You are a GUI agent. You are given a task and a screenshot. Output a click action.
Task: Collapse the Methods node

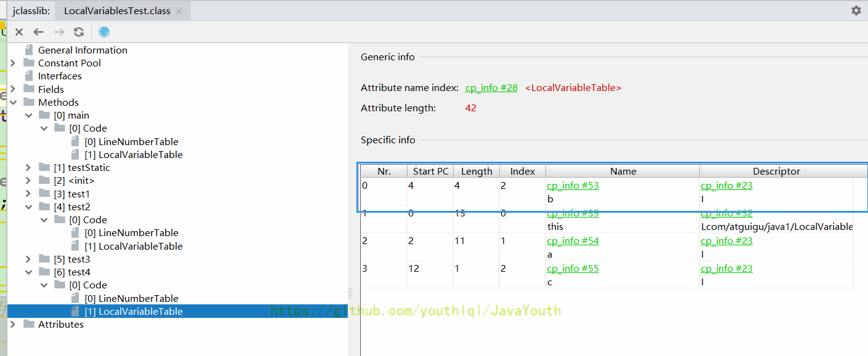(13, 103)
